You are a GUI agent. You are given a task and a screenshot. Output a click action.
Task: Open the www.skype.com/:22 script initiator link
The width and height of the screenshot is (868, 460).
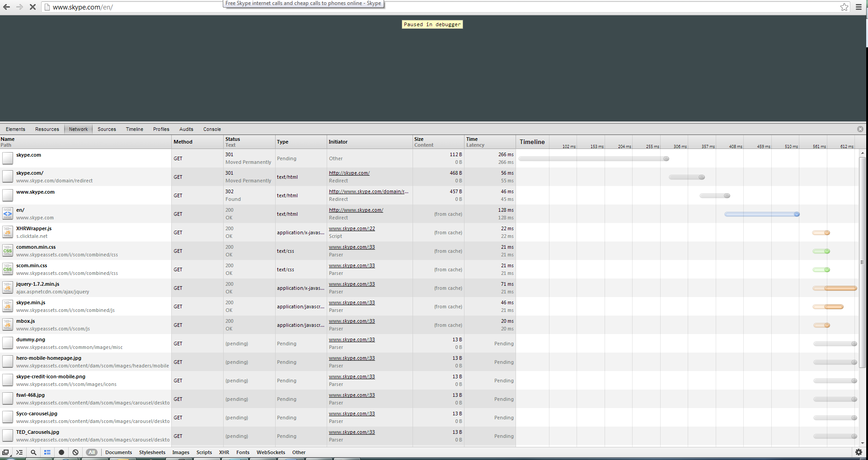tap(352, 228)
